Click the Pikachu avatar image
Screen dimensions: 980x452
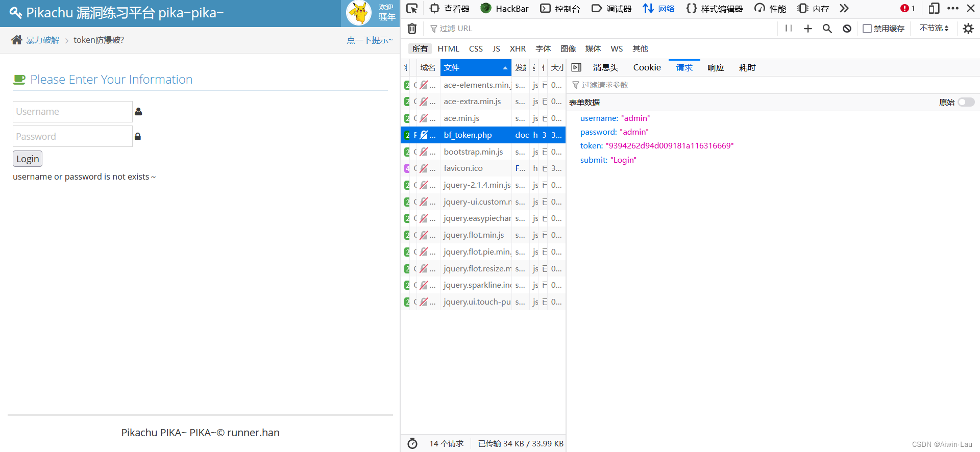[x=359, y=13]
